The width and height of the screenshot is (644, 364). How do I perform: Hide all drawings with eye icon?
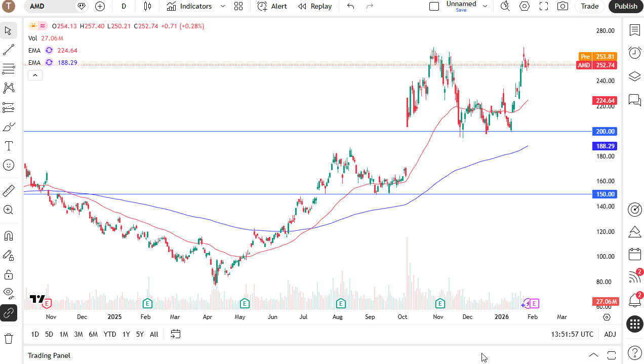pyautogui.click(x=9, y=292)
